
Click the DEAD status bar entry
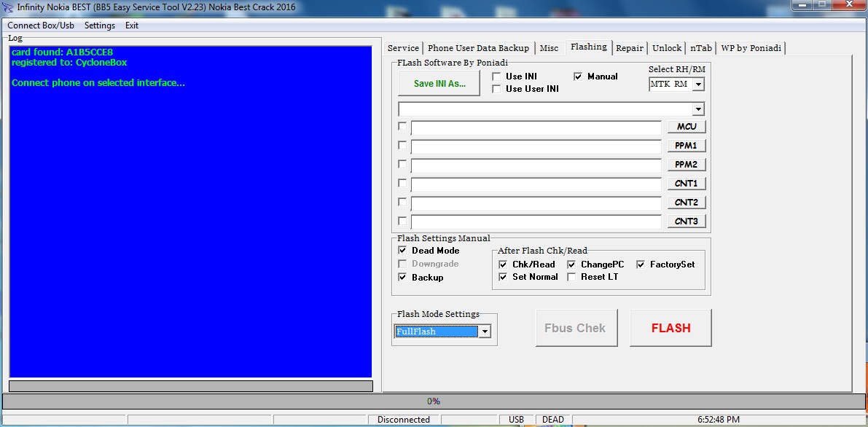point(552,420)
